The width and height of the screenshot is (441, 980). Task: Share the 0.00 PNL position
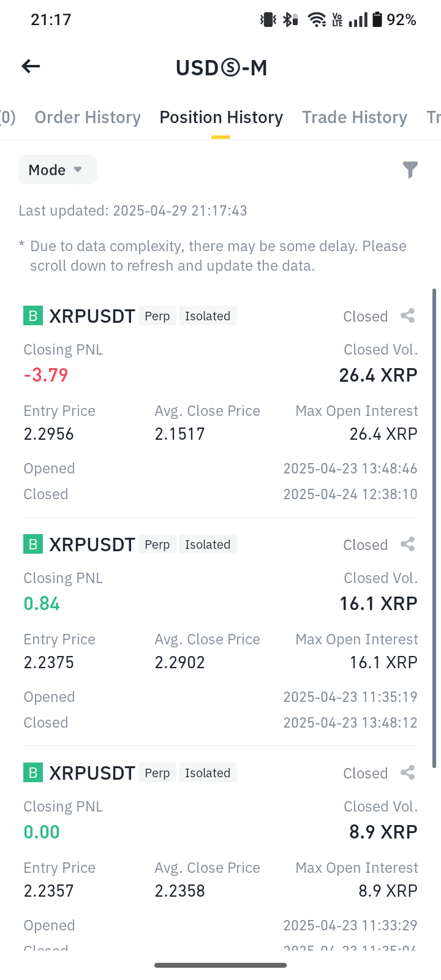coord(408,773)
